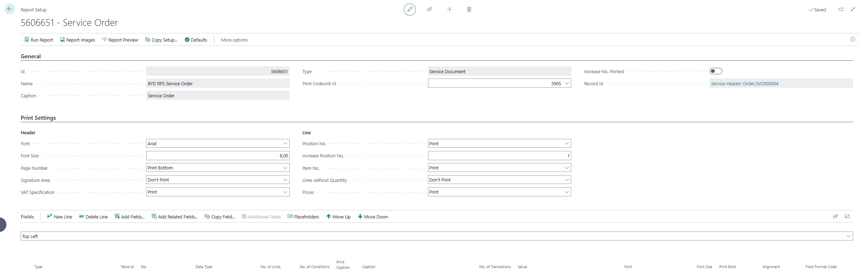Click the info icon below the header
868x271 pixels.
click(x=852, y=39)
